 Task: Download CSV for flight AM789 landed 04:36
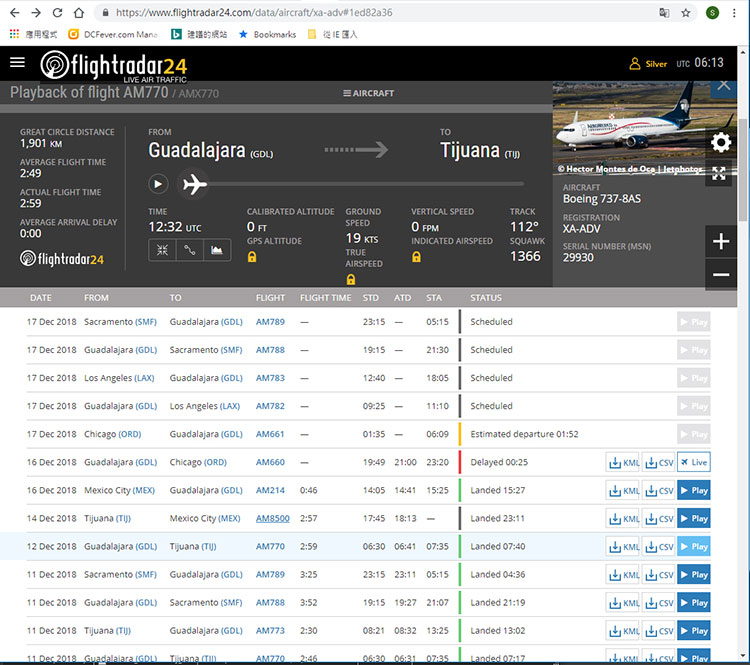[659, 575]
